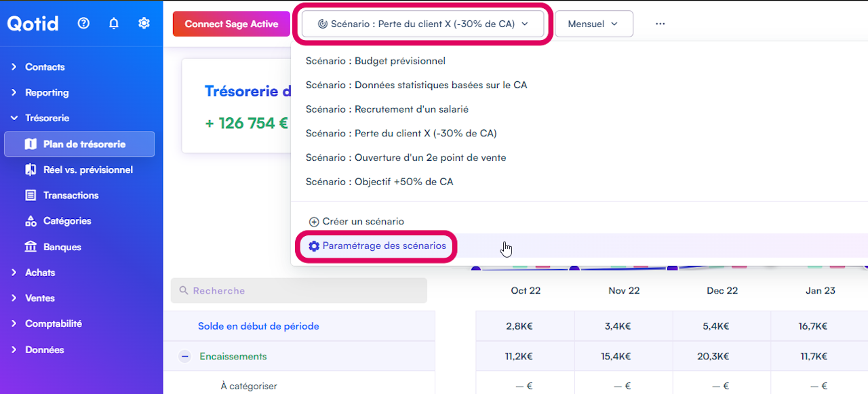Click the notifications bell icon

[x=114, y=23]
